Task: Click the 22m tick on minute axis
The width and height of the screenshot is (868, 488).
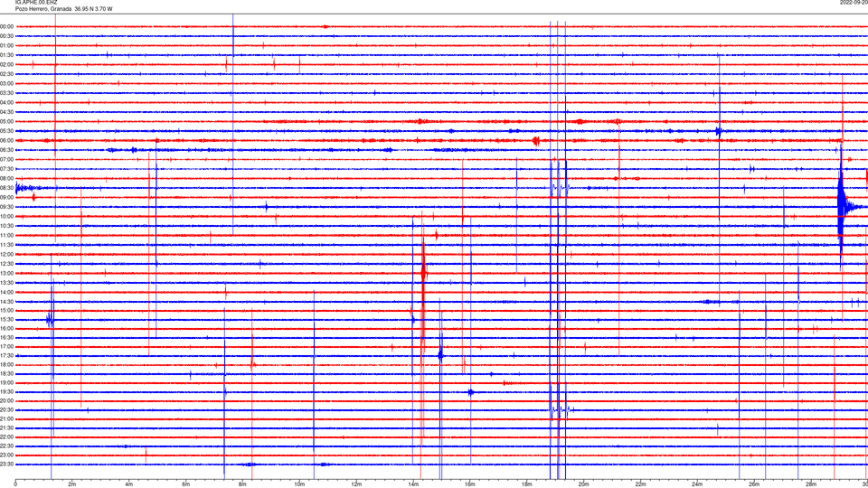Action: point(640,484)
